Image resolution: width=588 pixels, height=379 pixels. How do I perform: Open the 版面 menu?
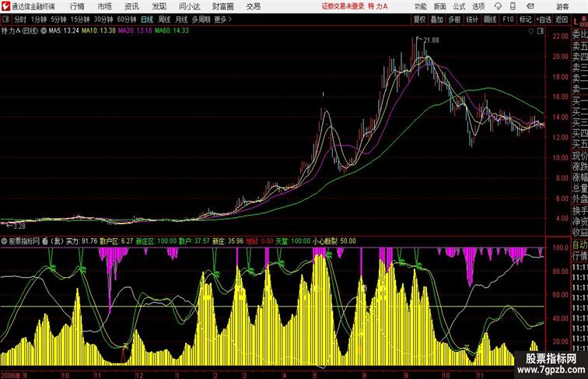(x=439, y=6)
